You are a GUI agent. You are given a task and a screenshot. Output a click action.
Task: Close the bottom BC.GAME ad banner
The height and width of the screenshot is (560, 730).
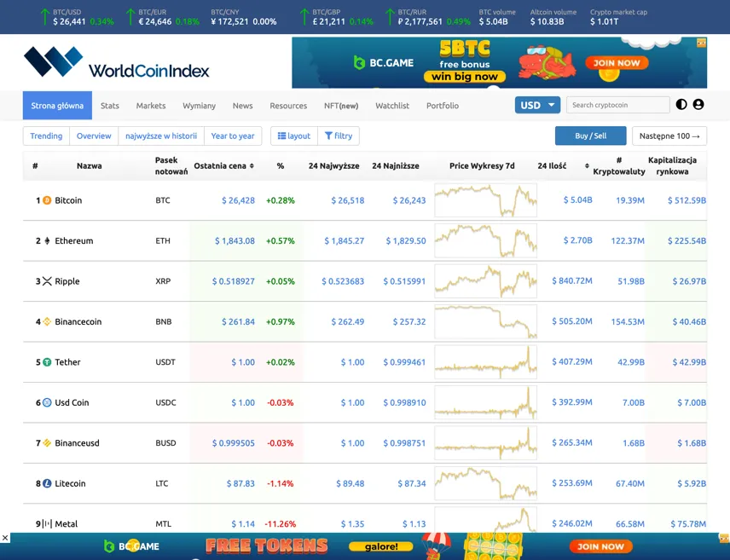click(4, 538)
